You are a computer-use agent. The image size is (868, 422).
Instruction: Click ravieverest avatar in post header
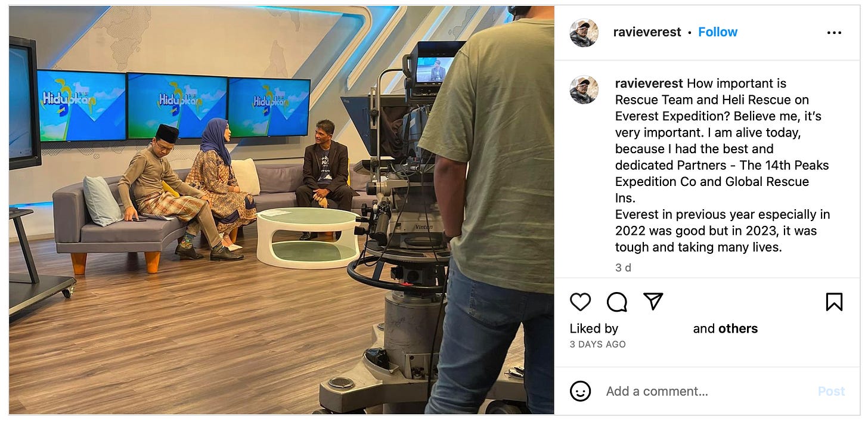[584, 32]
